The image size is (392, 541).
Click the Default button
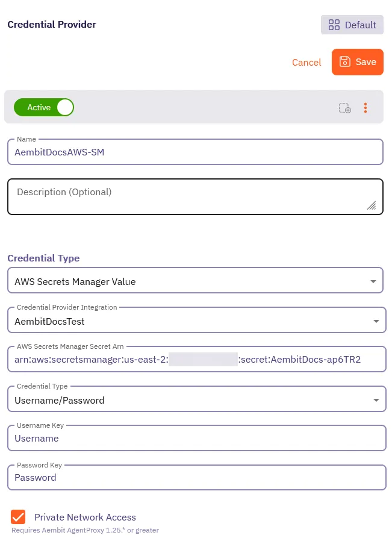pos(352,25)
